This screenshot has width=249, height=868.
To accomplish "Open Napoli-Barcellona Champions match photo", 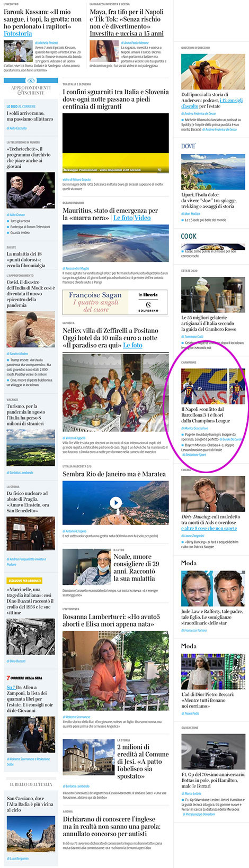I will tap(213, 386).
